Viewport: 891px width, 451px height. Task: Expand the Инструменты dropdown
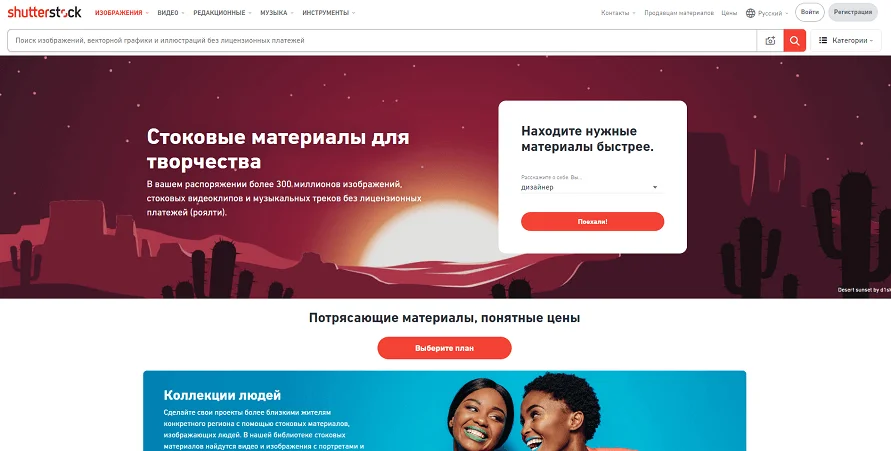tap(328, 13)
